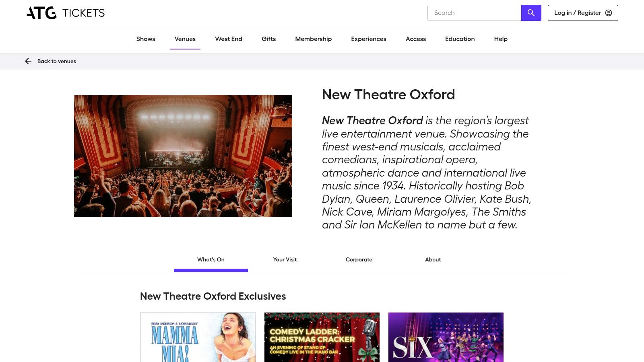Click the back arrow beside Back to venues
The height and width of the screenshot is (362, 644).
(x=28, y=61)
